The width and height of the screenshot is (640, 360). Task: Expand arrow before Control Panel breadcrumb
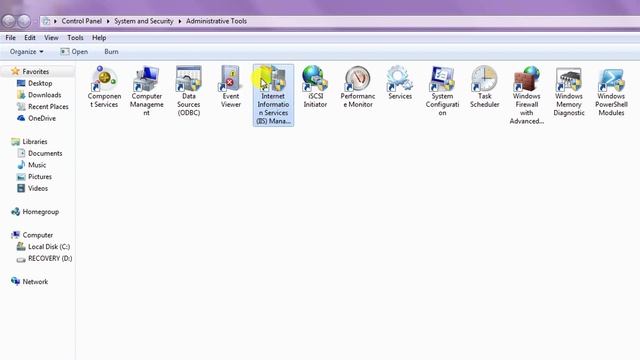tap(55, 21)
